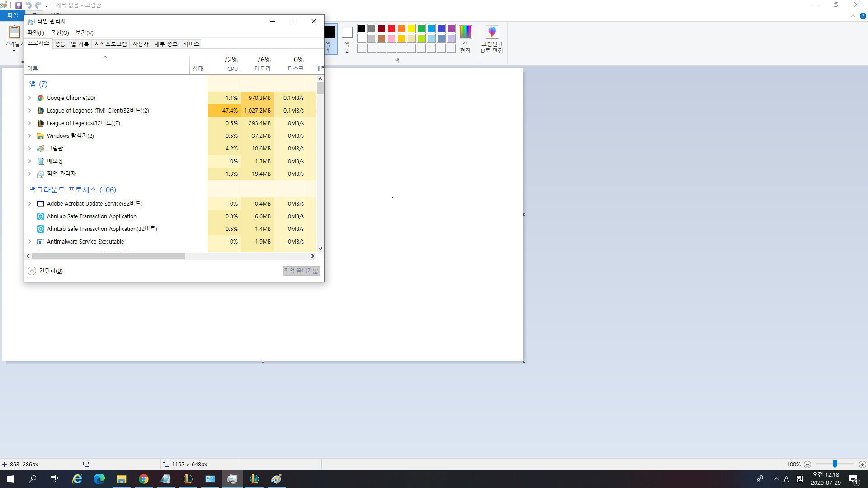The image size is (868, 488).
Task: Open the 옵션(O) menu
Action: 60,33
